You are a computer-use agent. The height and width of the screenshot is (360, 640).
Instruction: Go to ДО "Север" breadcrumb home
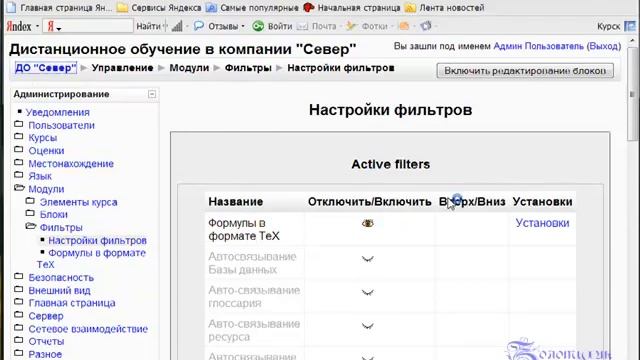pyautogui.click(x=46, y=68)
